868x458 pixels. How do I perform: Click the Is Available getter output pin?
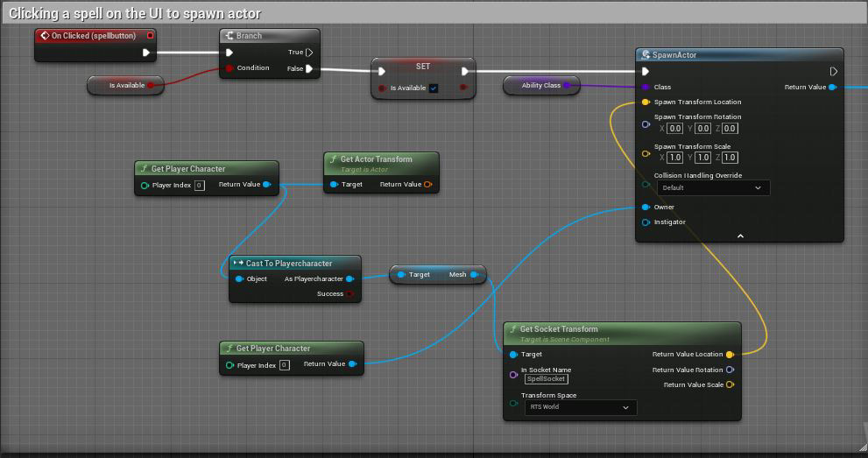[150, 85]
